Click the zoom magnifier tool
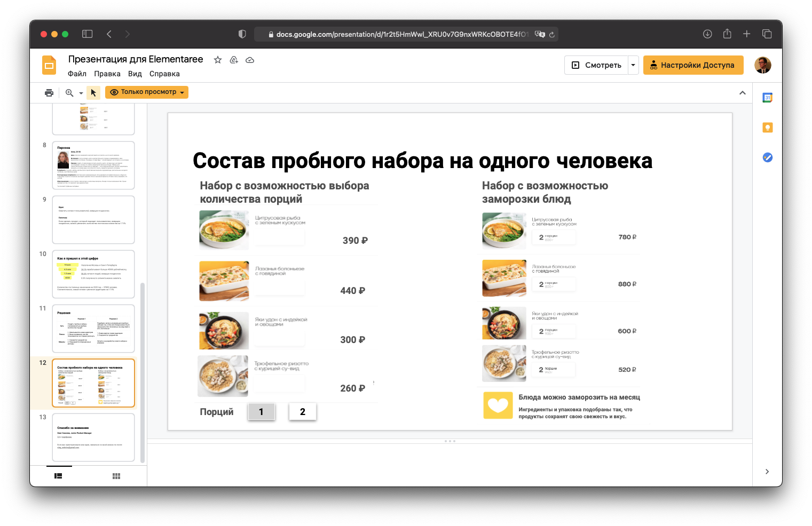This screenshot has width=812, height=526. 69,93
